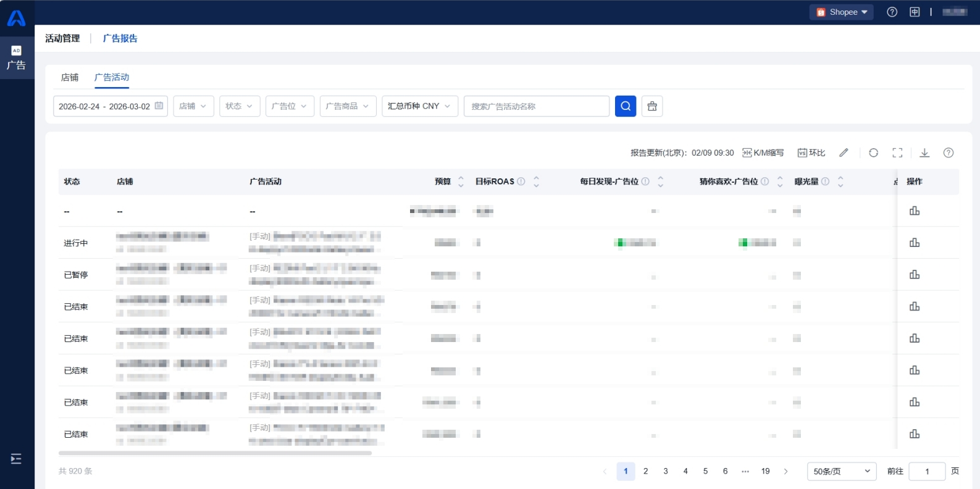Screen dimensions: 980x489
Task: Sort by 预算 column
Action: 461,182
